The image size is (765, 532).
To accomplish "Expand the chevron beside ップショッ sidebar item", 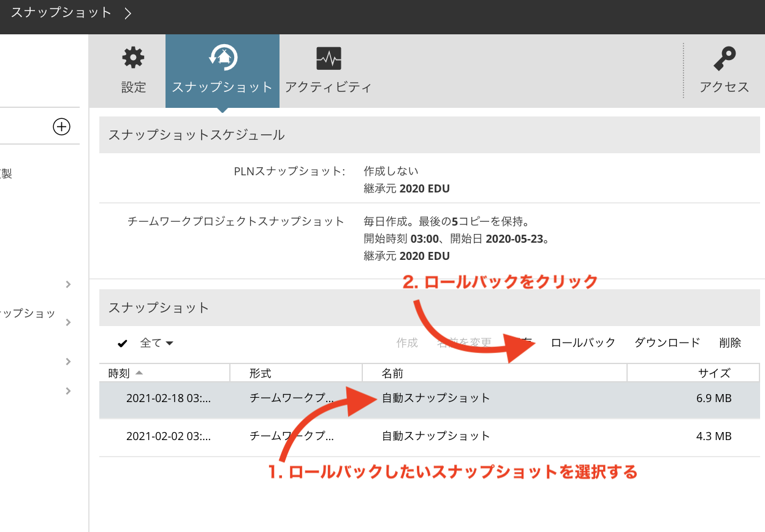I will point(68,322).
